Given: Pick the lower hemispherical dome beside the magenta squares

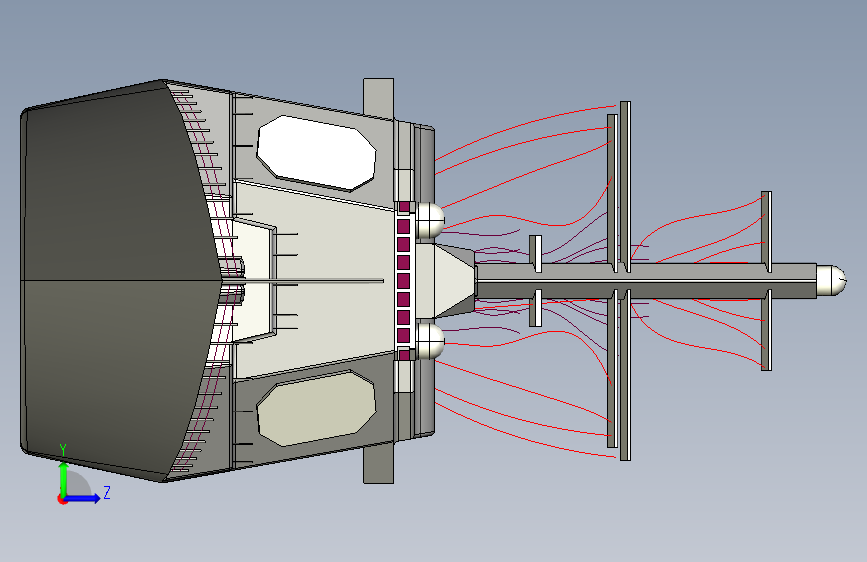Looking at the screenshot, I should pyautogui.click(x=430, y=341).
